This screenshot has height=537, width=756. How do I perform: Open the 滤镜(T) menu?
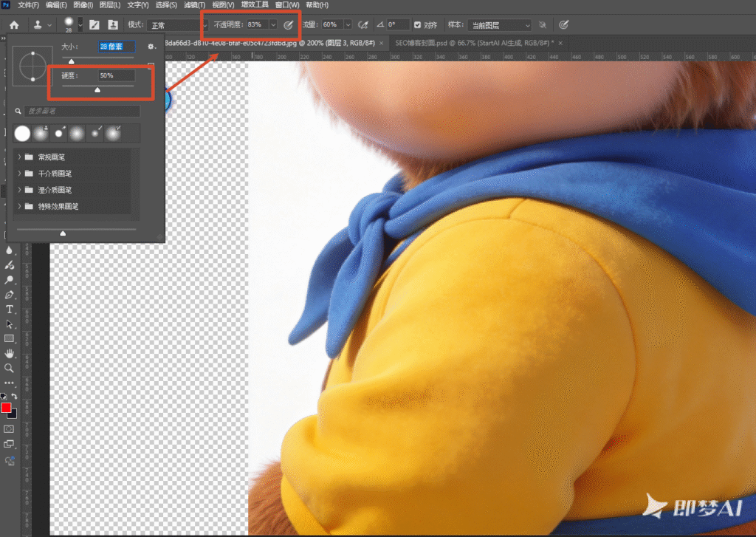[x=194, y=5]
